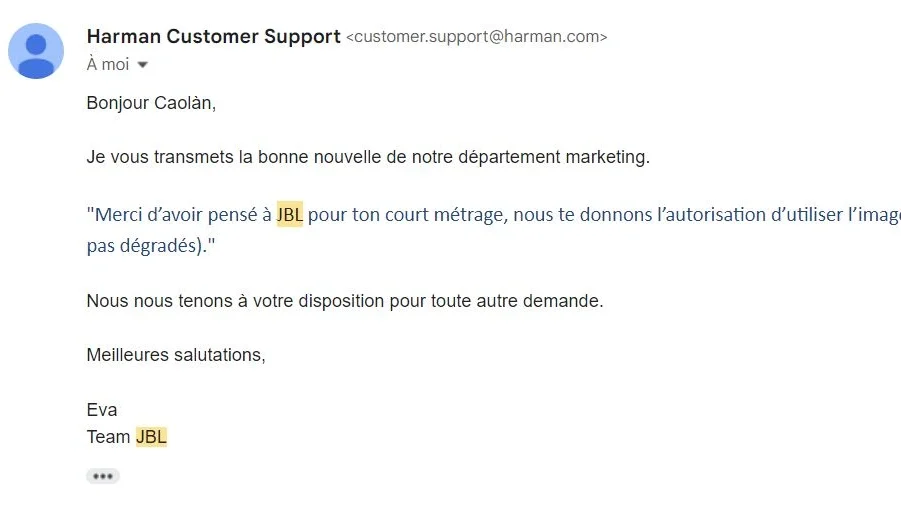Click the quoted text "Merci d'avoir pensé à"
This screenshot has width=901, height=508.
179,214
